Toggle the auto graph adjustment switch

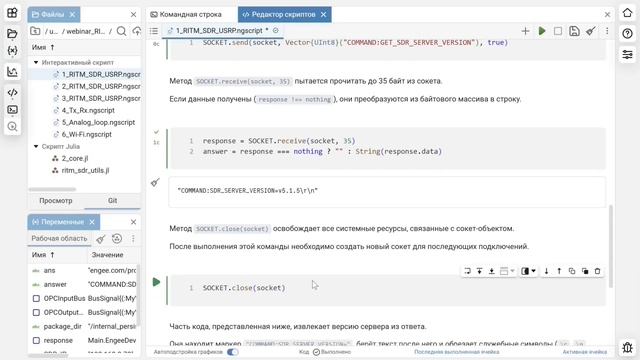(233, 352)
